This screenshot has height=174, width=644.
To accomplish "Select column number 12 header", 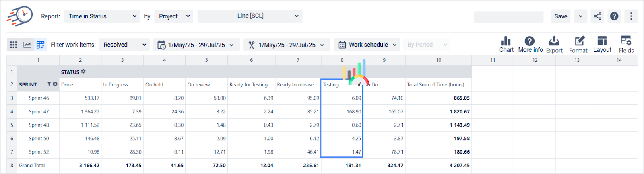I will pyautogui.click(x=535, y=60).
